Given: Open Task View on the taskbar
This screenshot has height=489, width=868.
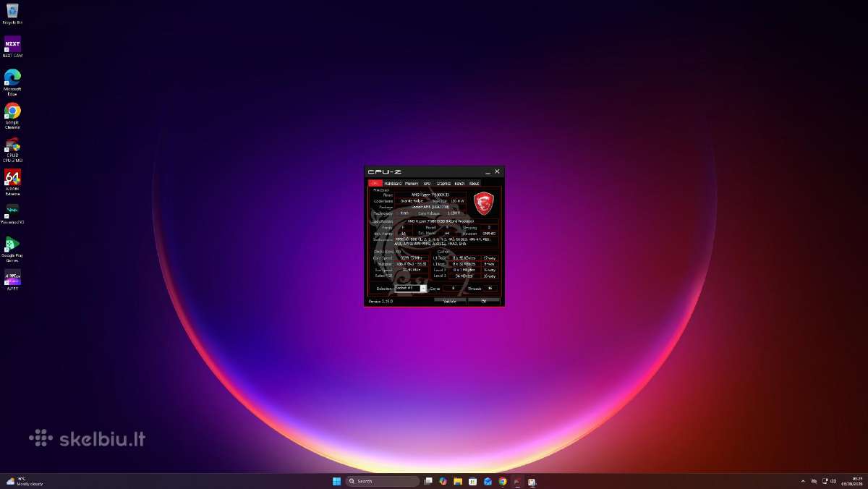Looking at the screenshot, I should click(x=428, y=481).
